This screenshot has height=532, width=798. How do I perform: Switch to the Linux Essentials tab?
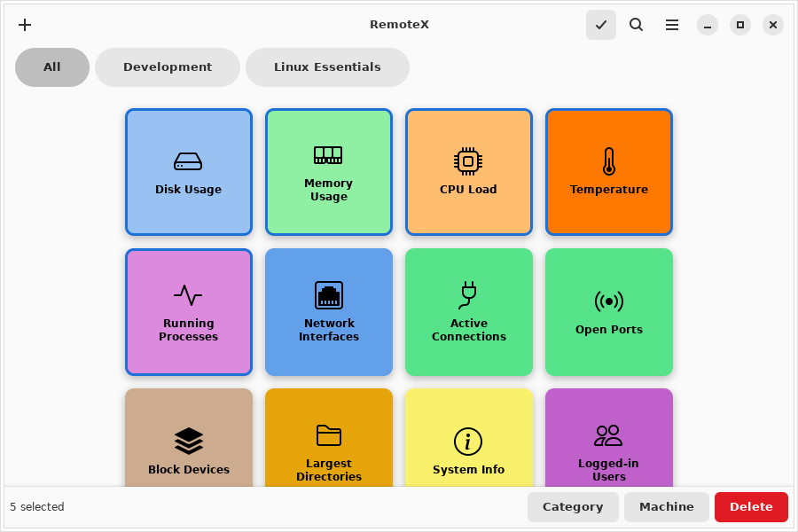[x=327, y=67]
